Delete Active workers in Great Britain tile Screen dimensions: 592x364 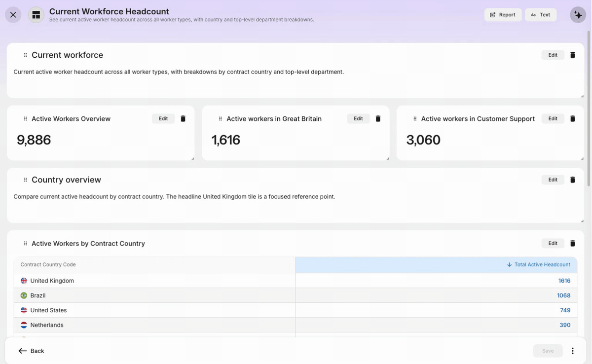(x=378, y=119)
